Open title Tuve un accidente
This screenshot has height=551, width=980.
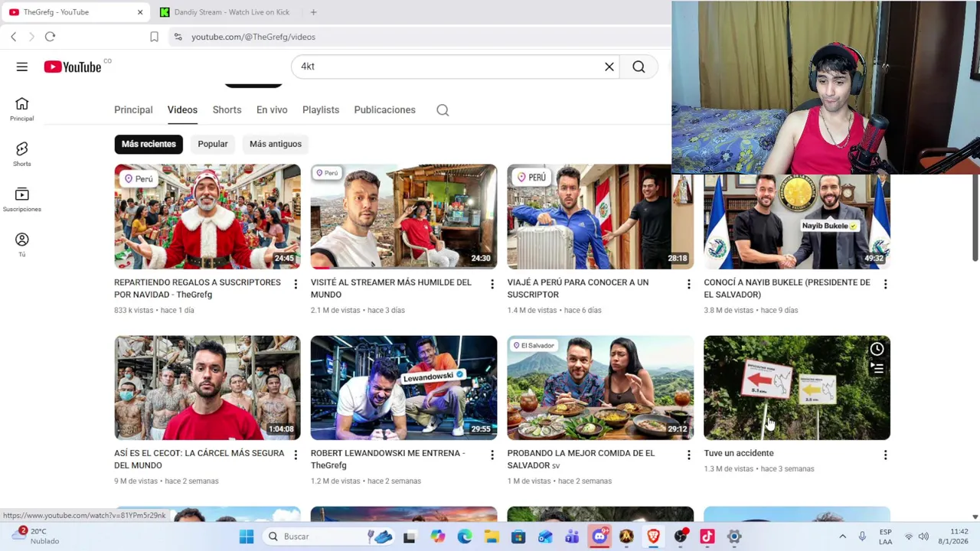click(x=739, y=453)
